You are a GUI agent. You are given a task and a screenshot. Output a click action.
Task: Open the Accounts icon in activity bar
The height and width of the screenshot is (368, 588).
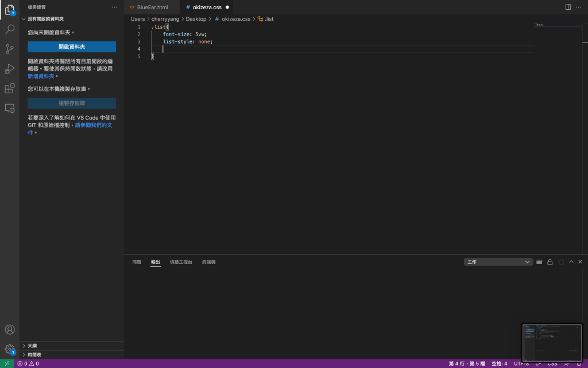(10, 329)
